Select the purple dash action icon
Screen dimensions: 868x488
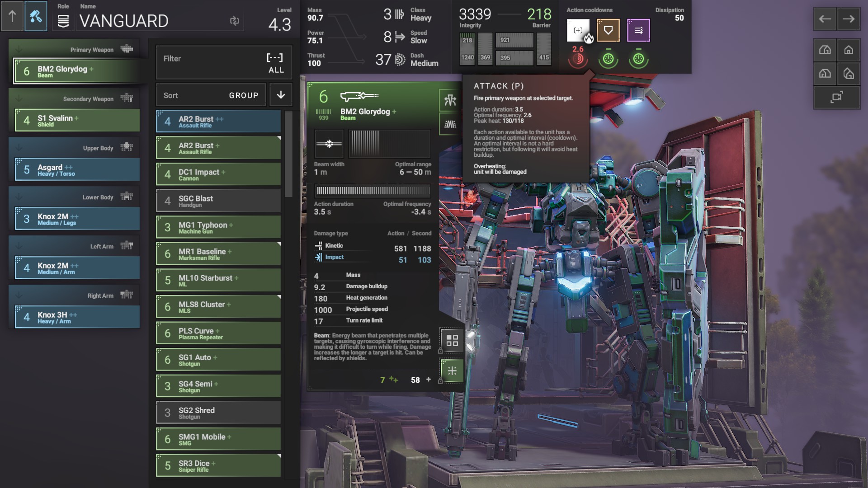(638, 30)
